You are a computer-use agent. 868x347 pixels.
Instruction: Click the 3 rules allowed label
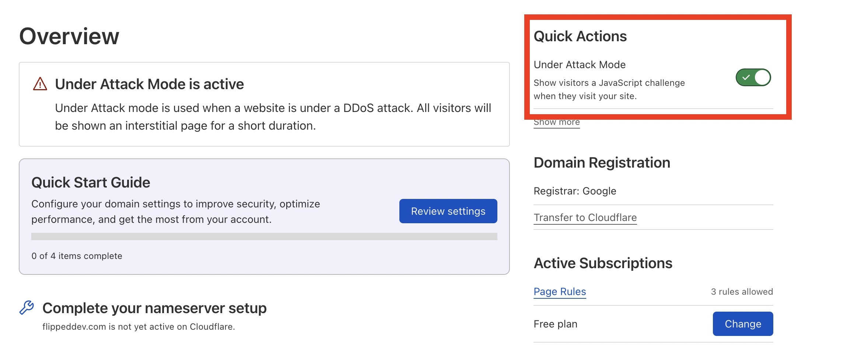[x=742, y=291]
